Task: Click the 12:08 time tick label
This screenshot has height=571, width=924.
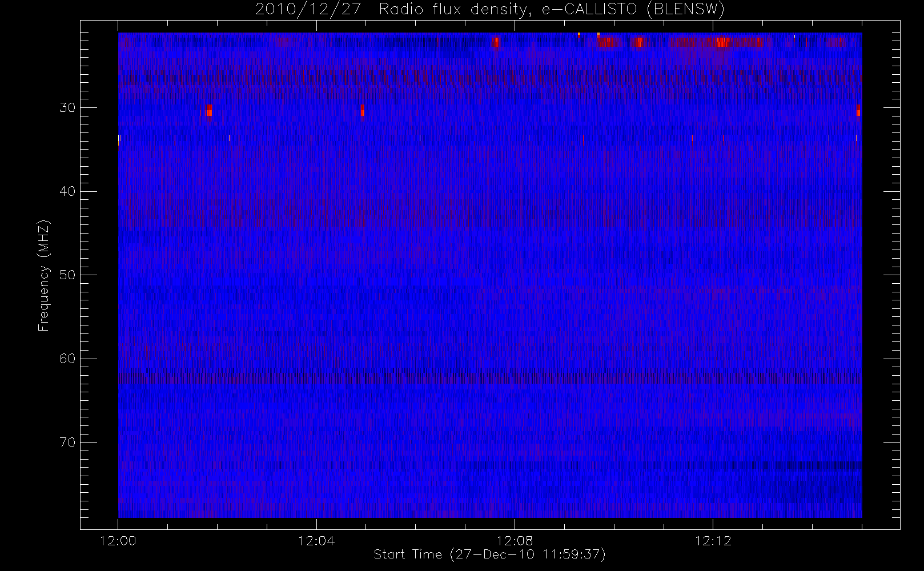Action: [515, 541]
